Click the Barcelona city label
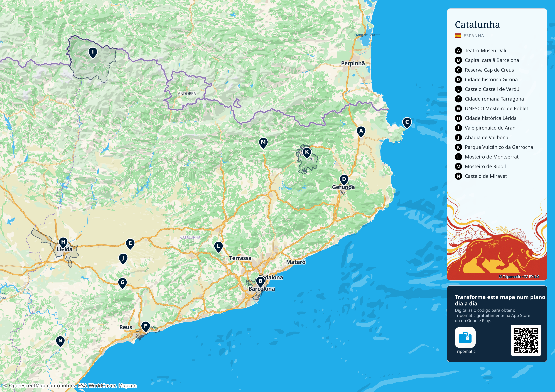This screenshot has height=392, width=555. [262, 289]
